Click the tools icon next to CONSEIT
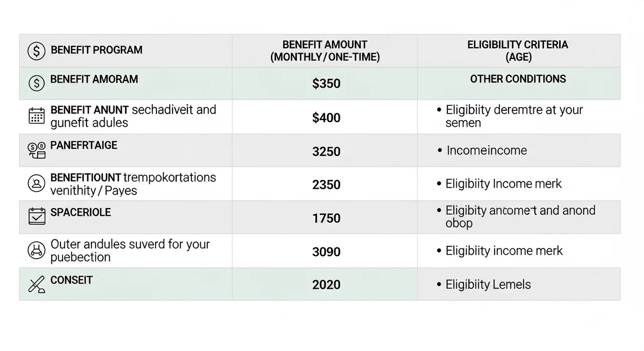Viewport: 644px width, 351px height. click(36, 284)
